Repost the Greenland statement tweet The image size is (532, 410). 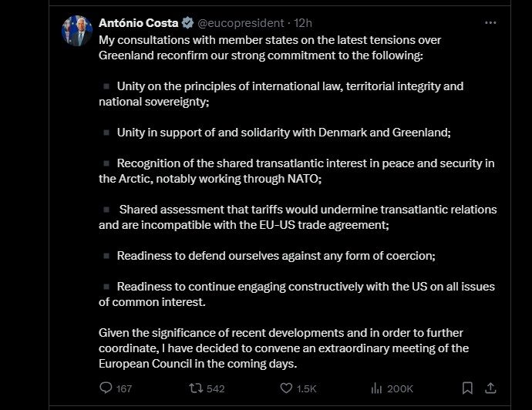click(x=195, y=388)
